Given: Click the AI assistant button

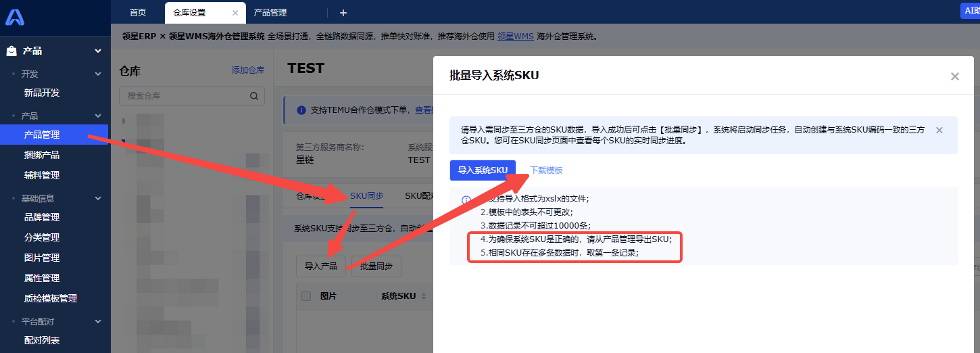Looking at the screenshot, I should 971,11.
